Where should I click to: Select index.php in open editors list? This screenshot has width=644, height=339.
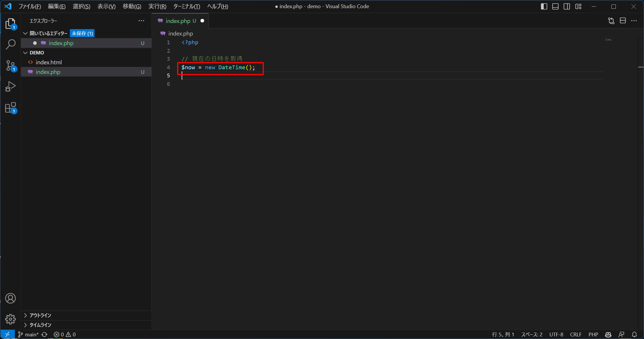(x=86, y=43)
